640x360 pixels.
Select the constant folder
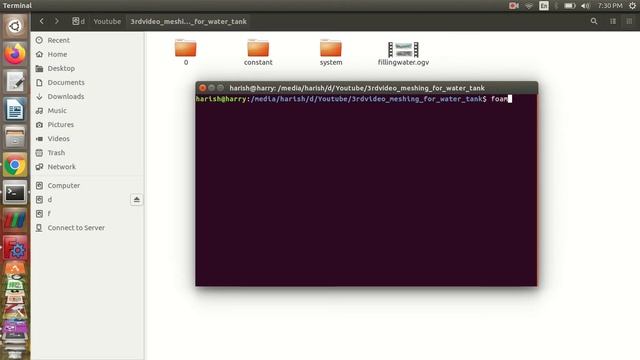258,52
